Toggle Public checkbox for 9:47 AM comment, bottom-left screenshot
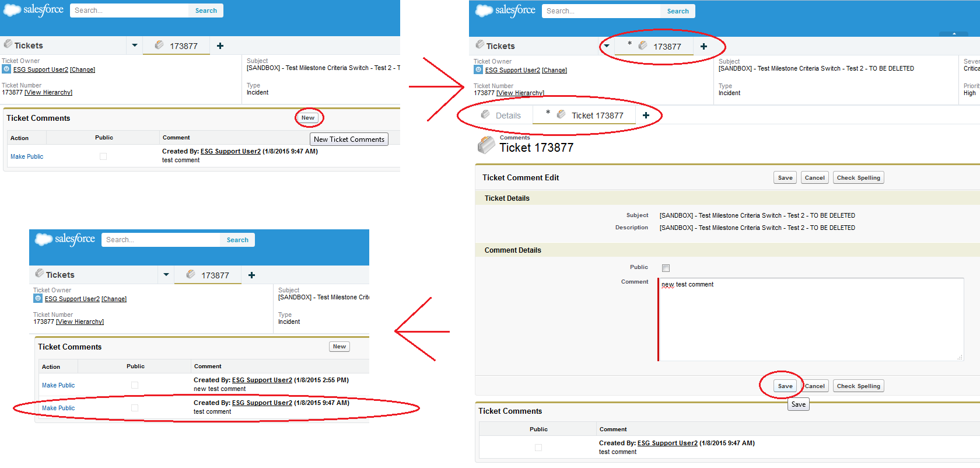Viewport: 980px width, 468px height. click(x=135, y=408)
